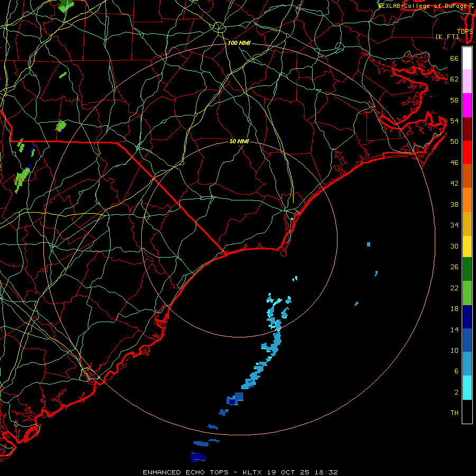The width and height of the screenshot is (476, 476).
Task: Click the navy blue legend swatch
Action: coord(467,317)
